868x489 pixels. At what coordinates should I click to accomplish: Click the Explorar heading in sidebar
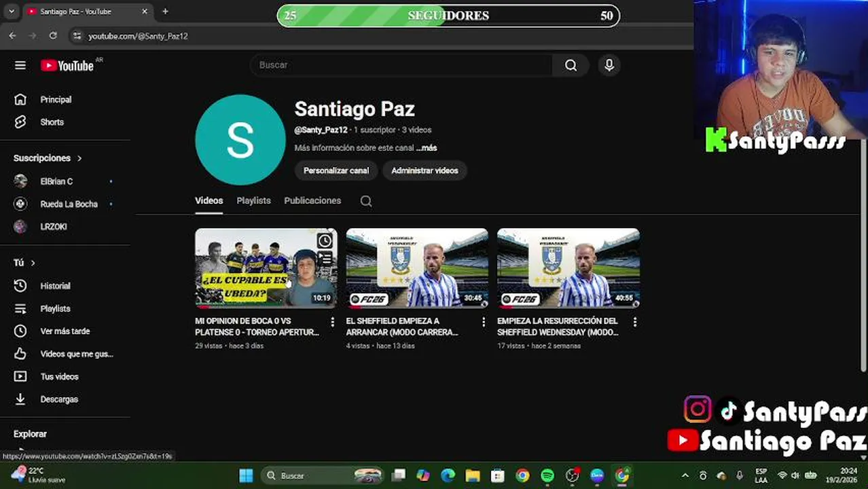(30, 434)
